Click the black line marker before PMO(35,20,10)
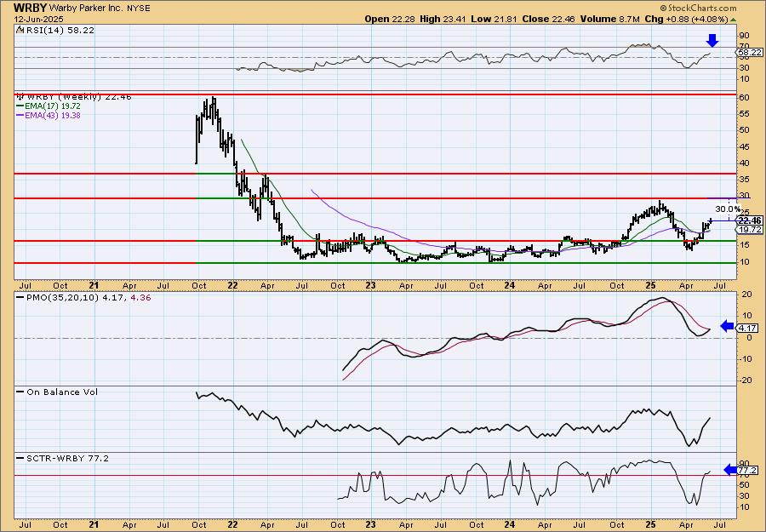 coord(20,297)
